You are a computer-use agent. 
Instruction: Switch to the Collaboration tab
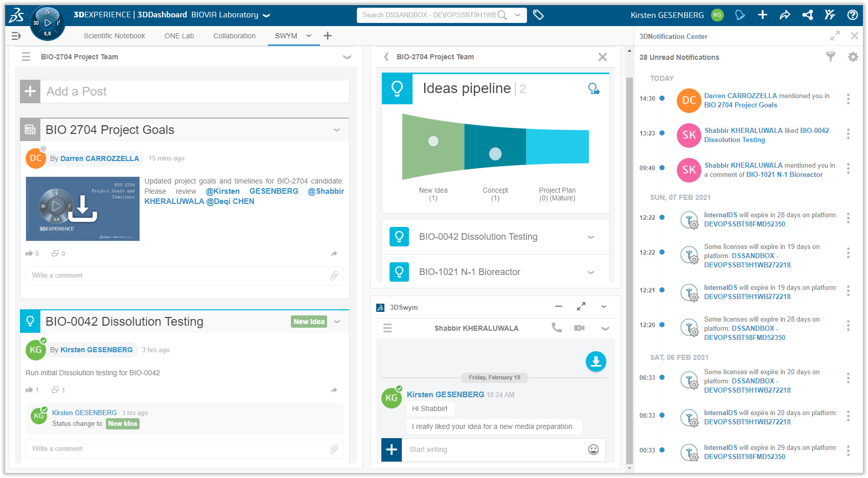[234, 36]
